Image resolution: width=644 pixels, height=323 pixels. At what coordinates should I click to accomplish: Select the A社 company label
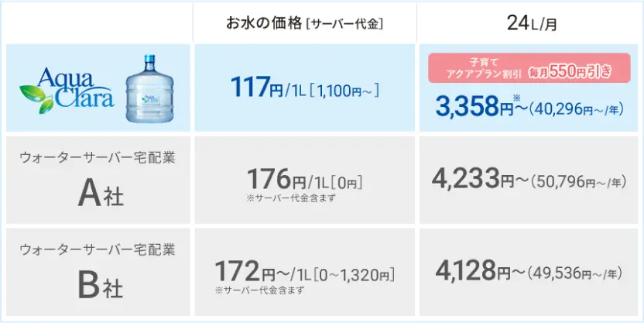(101, 194)
